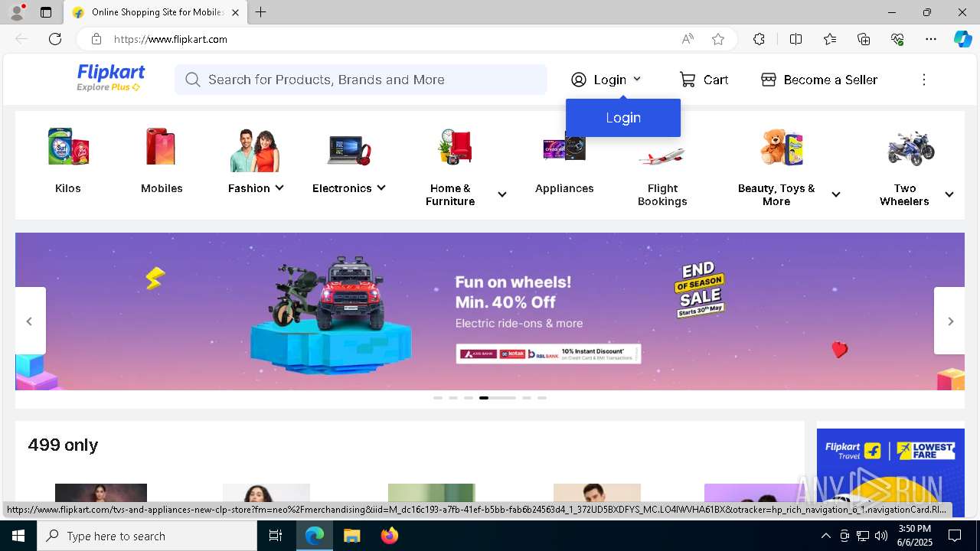Screen dimensions: 980x551
Task: Reload the page
Action: click(55, 39)
